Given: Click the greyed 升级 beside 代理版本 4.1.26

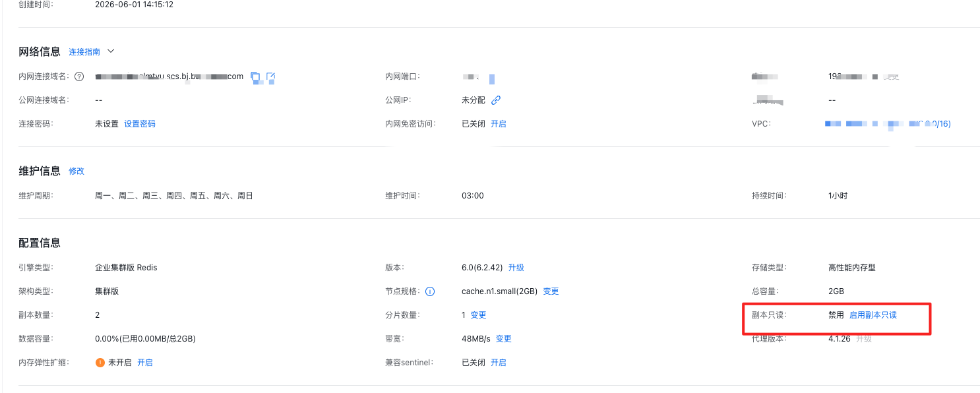Looking at the screenshot, I should tap(864, 339).
